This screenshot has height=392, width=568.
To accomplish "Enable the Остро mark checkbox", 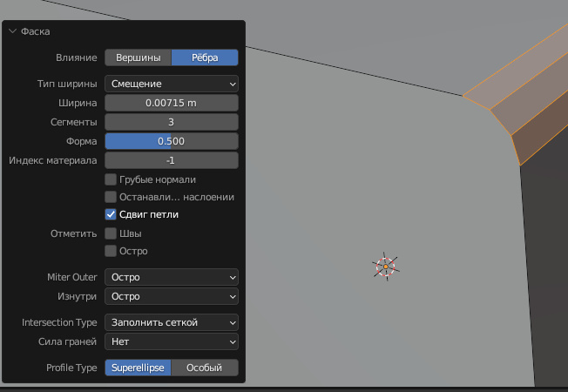I will click(111, 251).
